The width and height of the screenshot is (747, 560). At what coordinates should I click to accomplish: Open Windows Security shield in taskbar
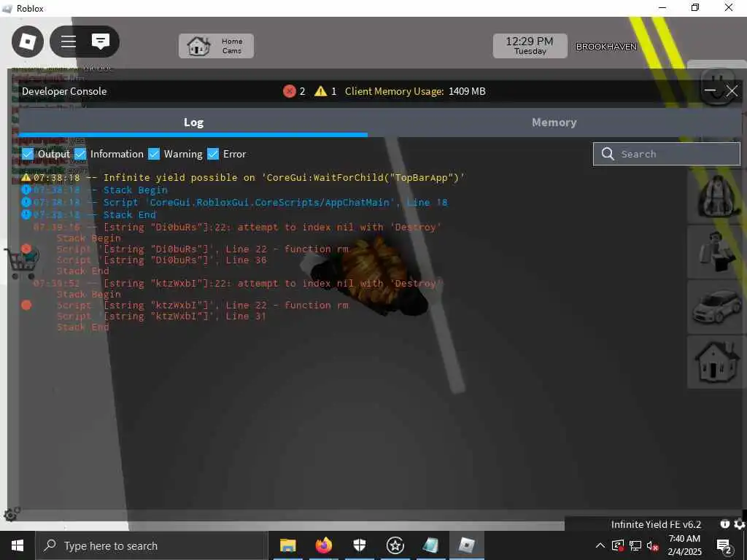click(x=359, y=545)
